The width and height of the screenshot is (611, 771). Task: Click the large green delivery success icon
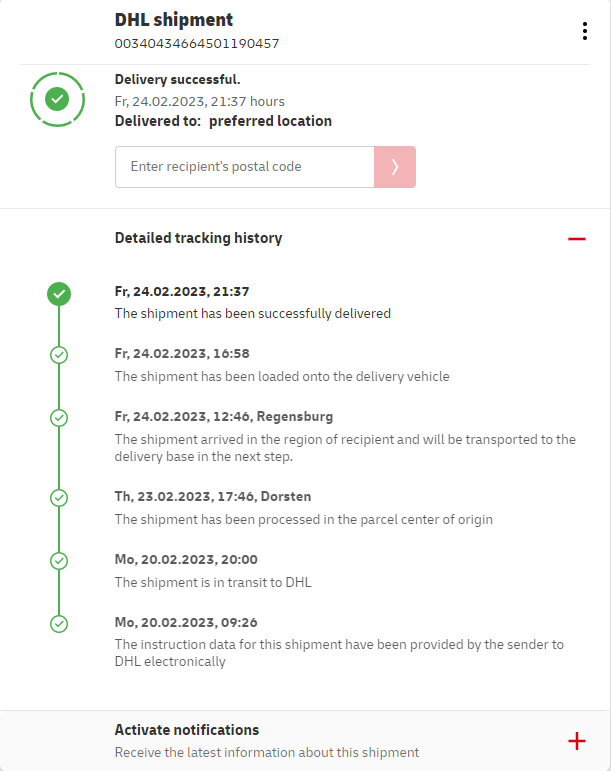(x=58, y=98)
